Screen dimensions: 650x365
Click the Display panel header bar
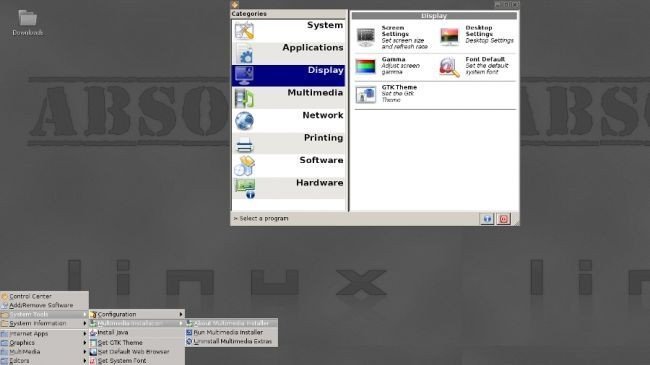434,16
